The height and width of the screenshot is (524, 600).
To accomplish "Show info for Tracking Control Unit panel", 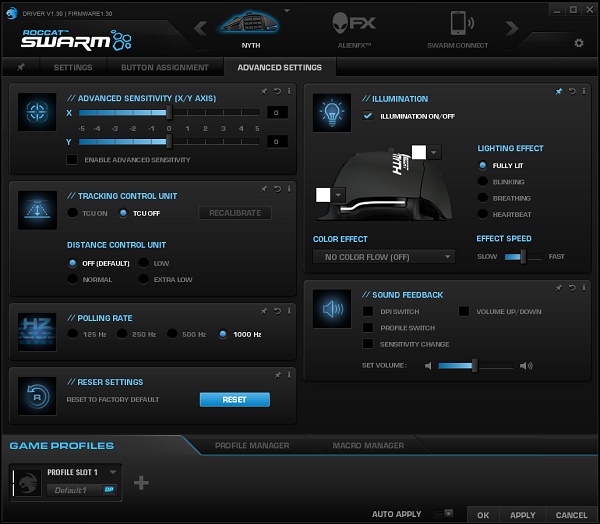I will [x=289, y=189].
